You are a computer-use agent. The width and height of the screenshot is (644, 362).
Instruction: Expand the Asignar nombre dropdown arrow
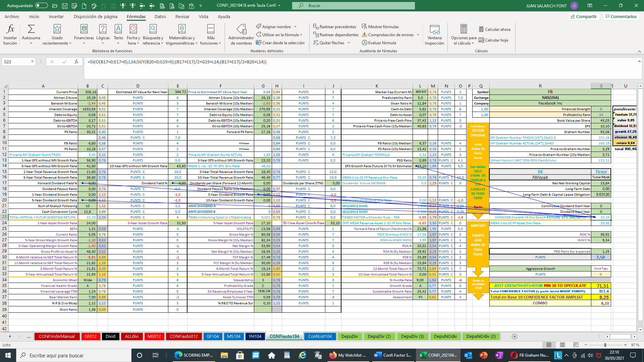coord(296,26)
